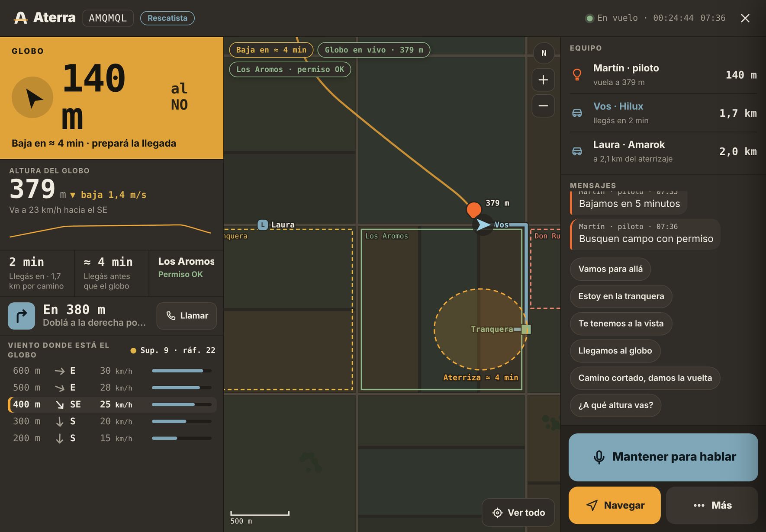
Task: Click the turn-right direction icon
Action: 21,316
